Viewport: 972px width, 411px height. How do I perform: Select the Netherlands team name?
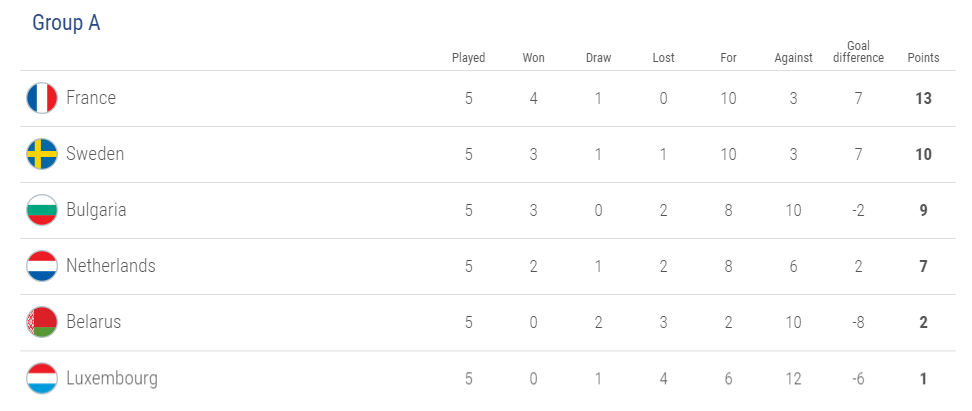111,266
